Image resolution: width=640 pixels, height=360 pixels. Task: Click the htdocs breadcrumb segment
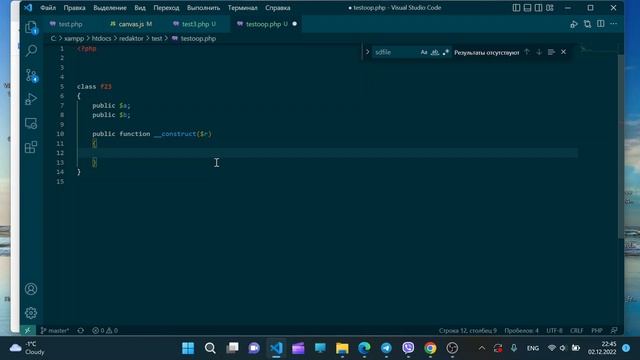(x=101, y=38)
